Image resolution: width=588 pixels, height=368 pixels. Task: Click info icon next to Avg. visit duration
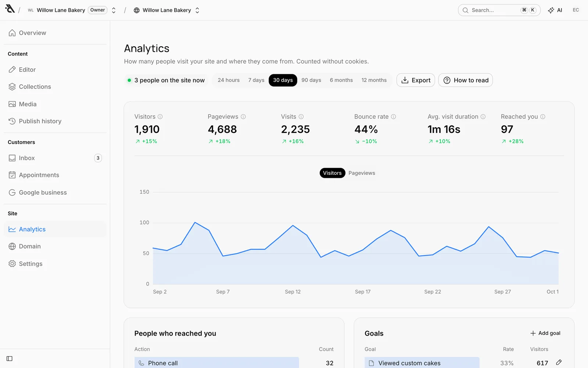point(483,117)
